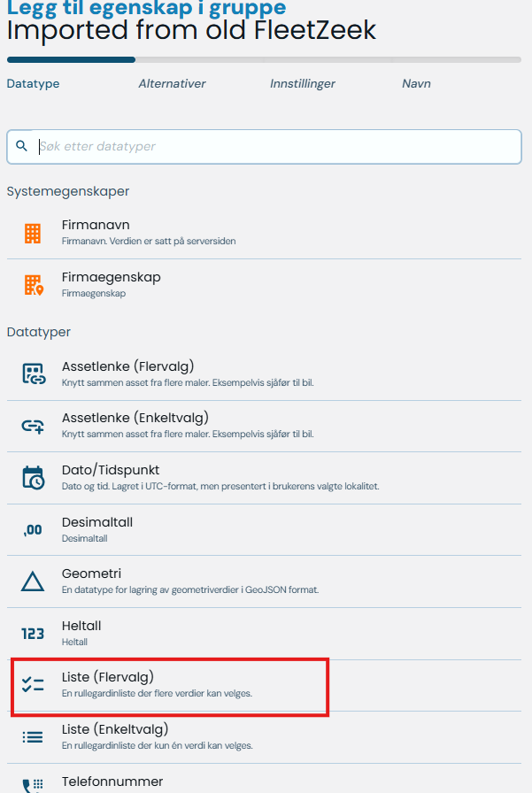The image size is (532, 793).
Task: Click the Firmanavn building icon
Action: pyautogui.click(x=33, y=233)
